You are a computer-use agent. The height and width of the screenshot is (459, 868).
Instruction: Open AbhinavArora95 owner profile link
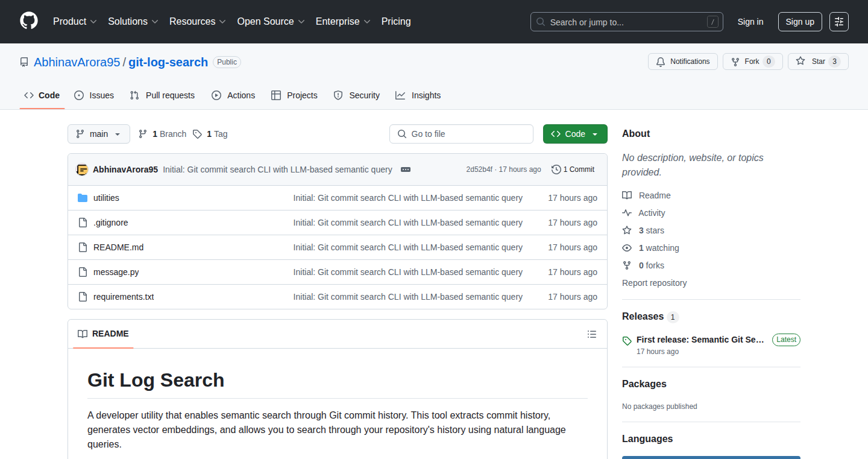click(x=77, y=62)
